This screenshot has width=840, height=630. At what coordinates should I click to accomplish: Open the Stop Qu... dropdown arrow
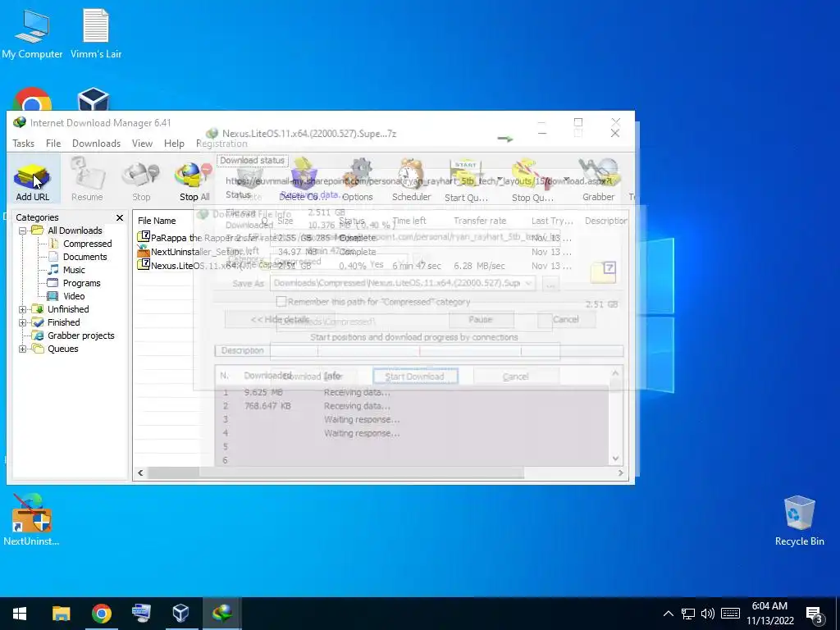pos(566,180)
